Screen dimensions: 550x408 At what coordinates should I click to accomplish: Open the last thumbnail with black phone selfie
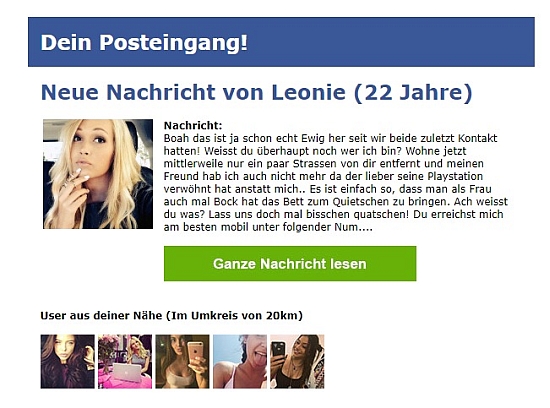(x=297, y=361)
